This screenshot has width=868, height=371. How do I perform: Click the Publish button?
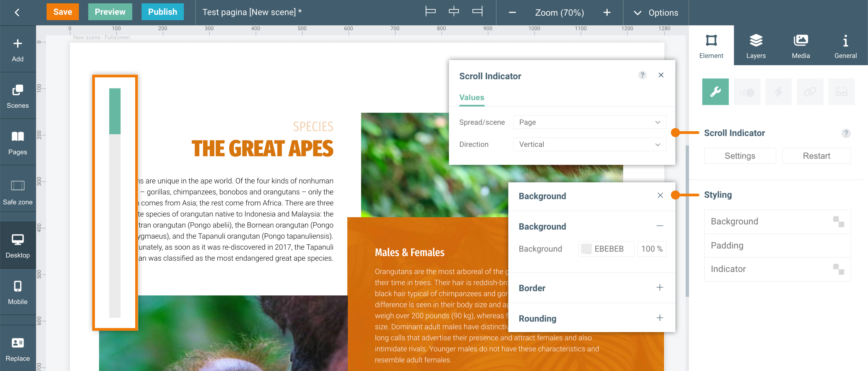(163, 12)
